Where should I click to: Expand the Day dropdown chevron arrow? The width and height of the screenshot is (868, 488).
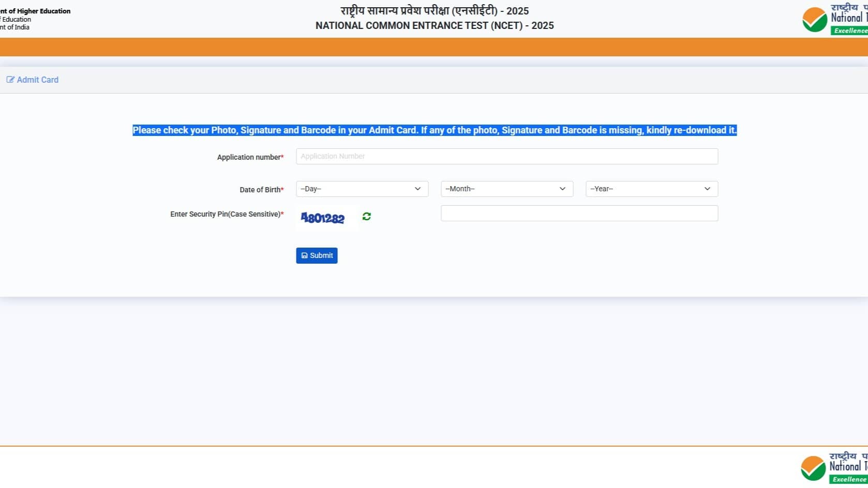click(x=418, y=189)
